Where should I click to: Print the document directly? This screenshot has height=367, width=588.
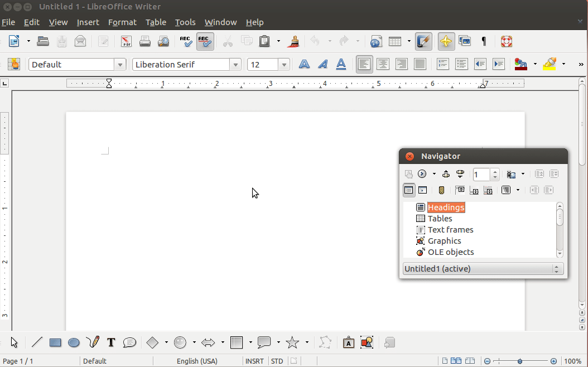pyautogui.click(x=144, y=41)
